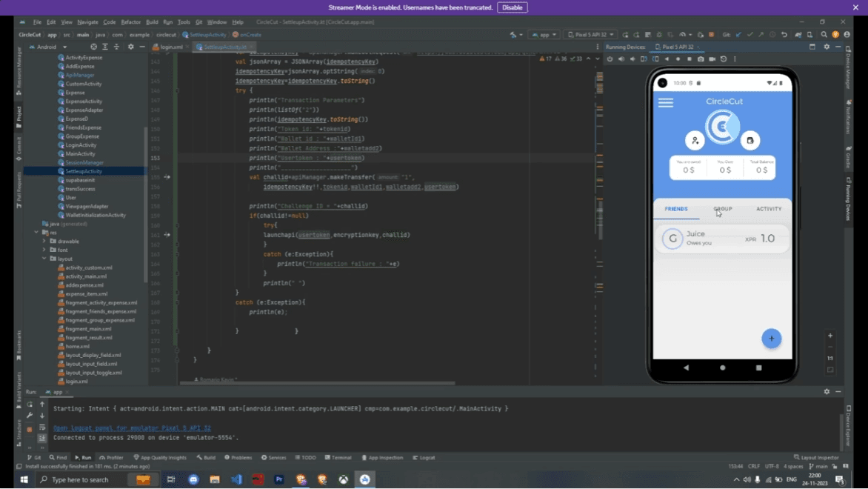Click the Git update project arrow
The image size is (868, 489).
click(738, 35)
